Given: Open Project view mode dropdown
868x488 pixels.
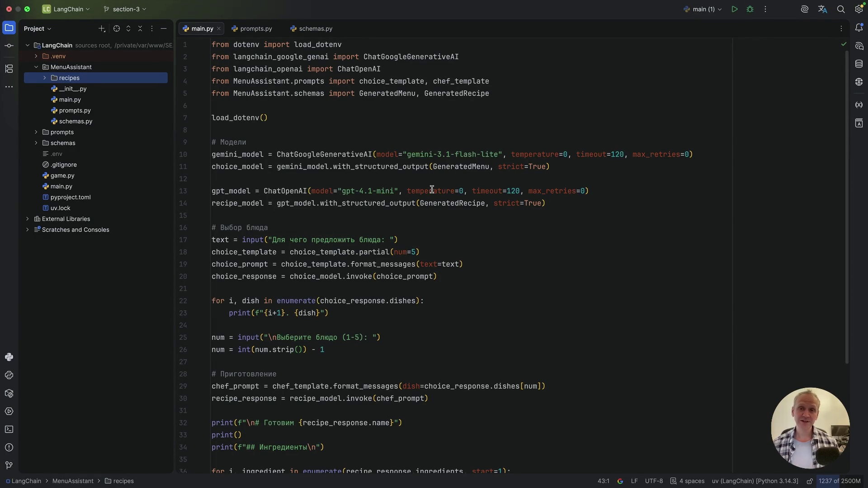Looking at the screenshot, I should click(x=38, y=28).
